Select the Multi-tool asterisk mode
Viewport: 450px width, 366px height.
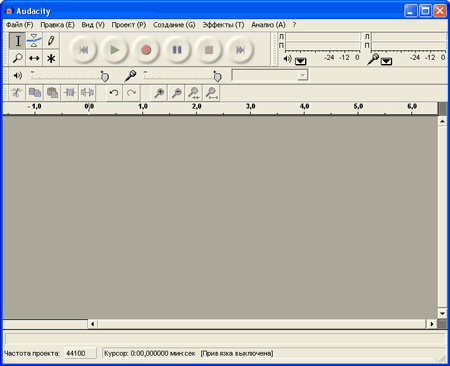click(51, 58)
